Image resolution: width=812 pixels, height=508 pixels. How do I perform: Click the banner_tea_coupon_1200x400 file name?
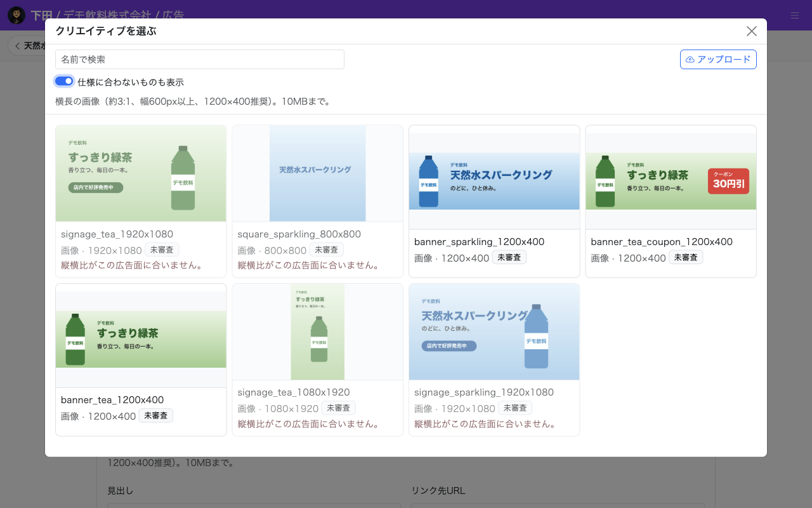tap(662, 242)
